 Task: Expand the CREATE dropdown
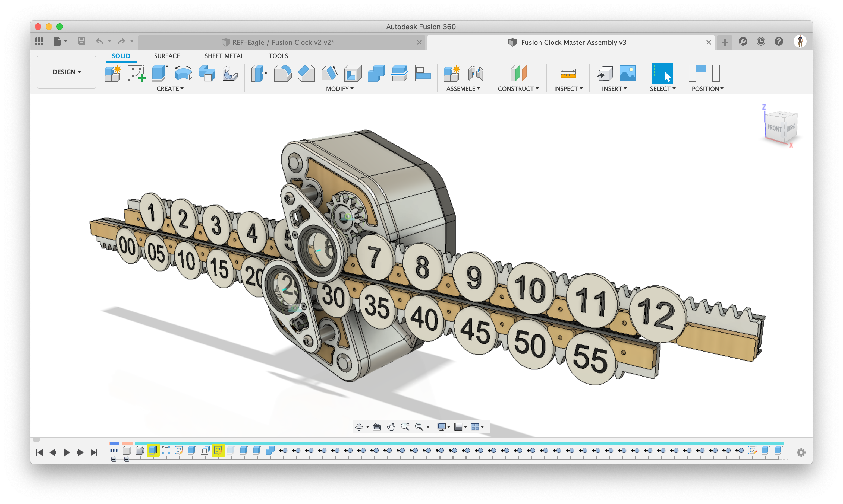(170, 89)
